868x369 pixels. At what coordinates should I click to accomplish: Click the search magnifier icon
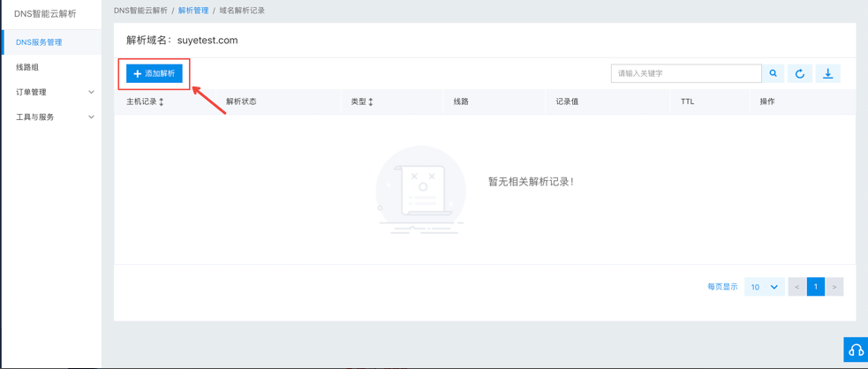[x=774, y=73]
